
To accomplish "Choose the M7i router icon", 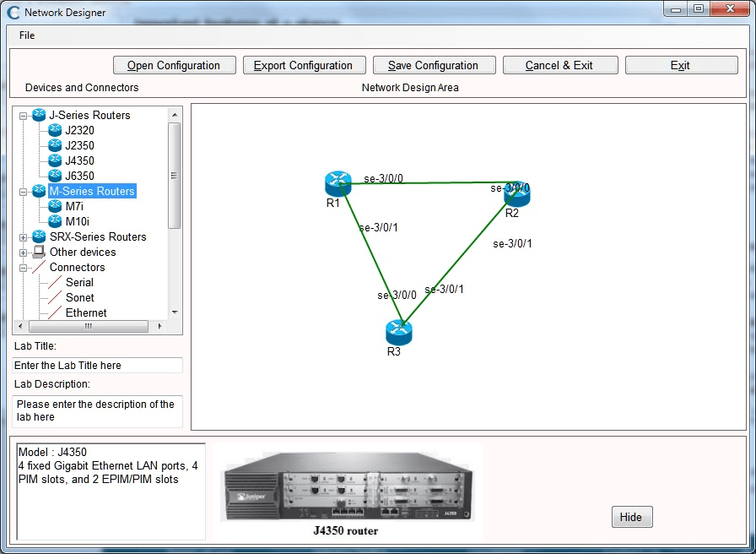I will click(x=55, y=206).
